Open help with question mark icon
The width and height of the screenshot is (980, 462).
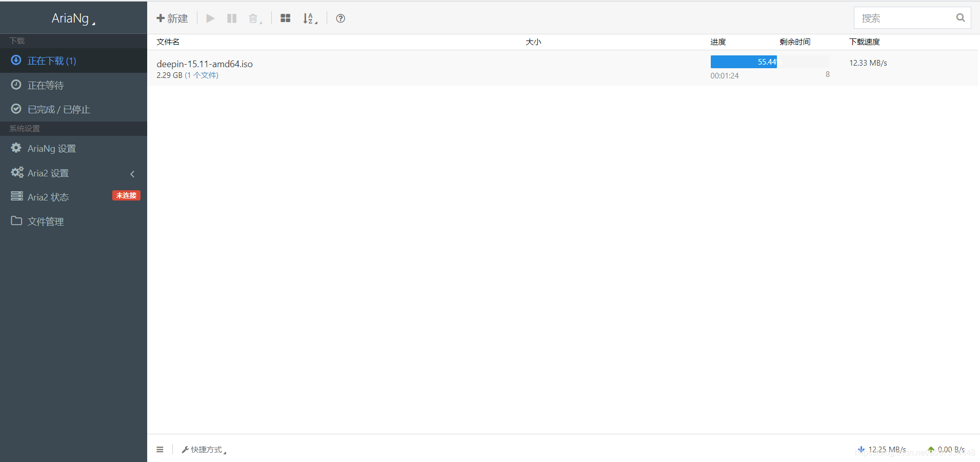click(x=341, y=18)
